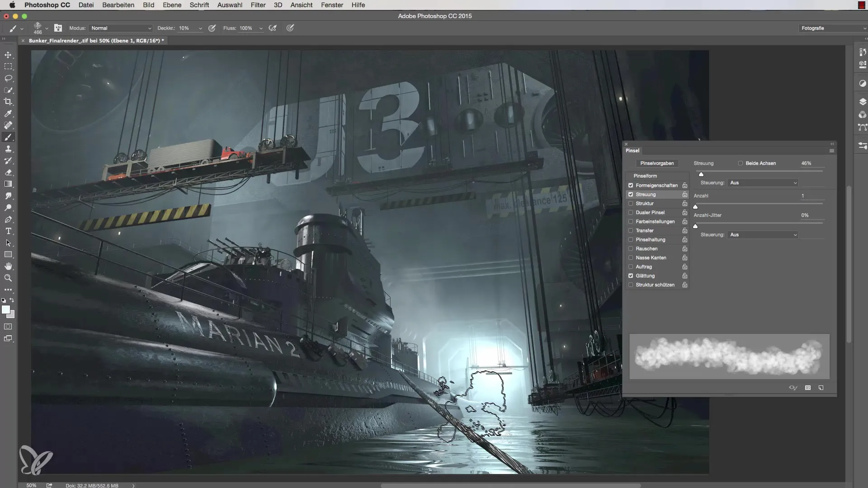The height and width of the screenshot is (488, 868).
Task: Toggle pressure for opacity icon
Action: 212,28
